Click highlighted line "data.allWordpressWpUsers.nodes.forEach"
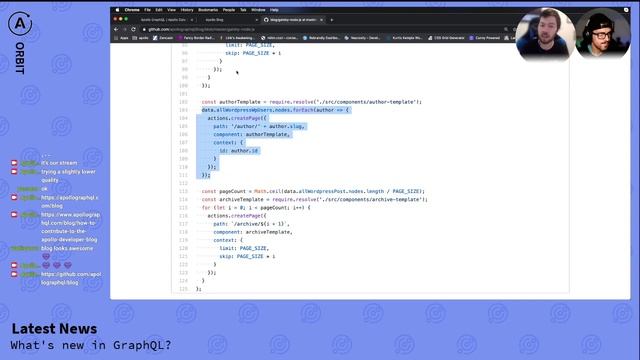 [x=275, y=110]
